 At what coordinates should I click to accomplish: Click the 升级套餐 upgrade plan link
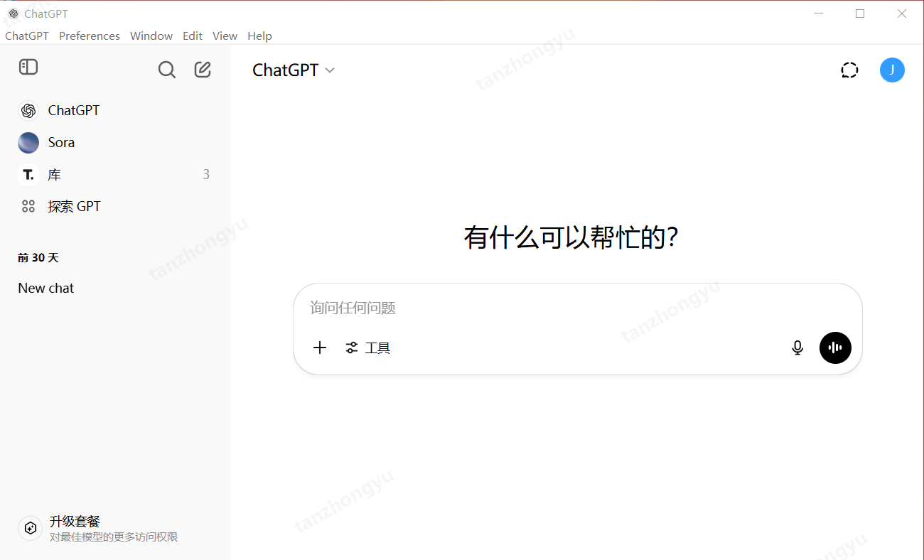pyautogui.click(x=75, y=521)
